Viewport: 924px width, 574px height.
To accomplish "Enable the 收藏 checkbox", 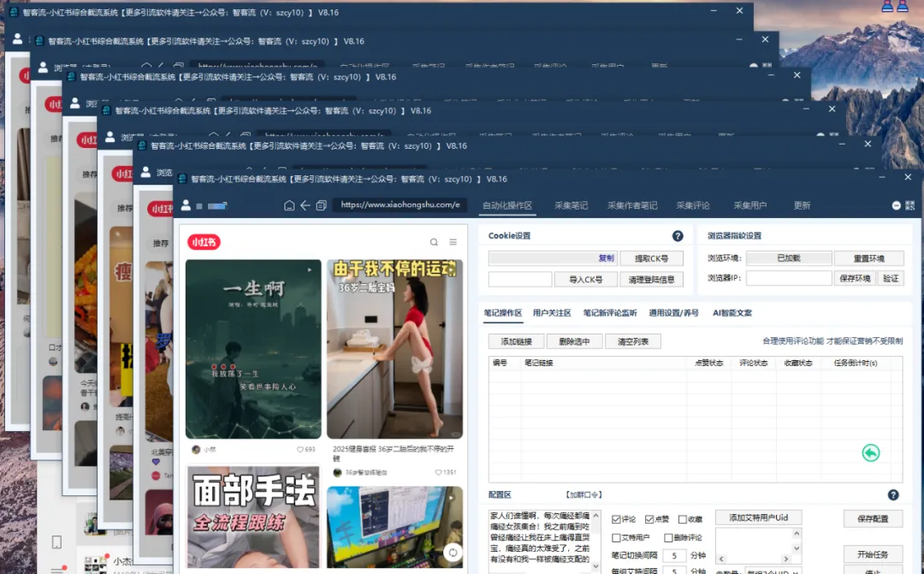I will point(681,520).
